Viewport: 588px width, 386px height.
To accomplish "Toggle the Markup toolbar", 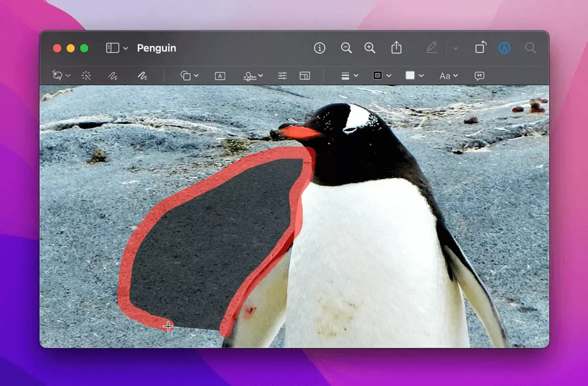I will pos(432,48).
